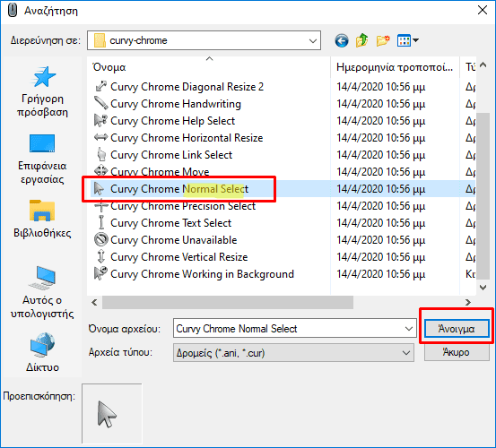Click the vertical scrollbar thumb

pyautogui.click(x=483, y=196)
